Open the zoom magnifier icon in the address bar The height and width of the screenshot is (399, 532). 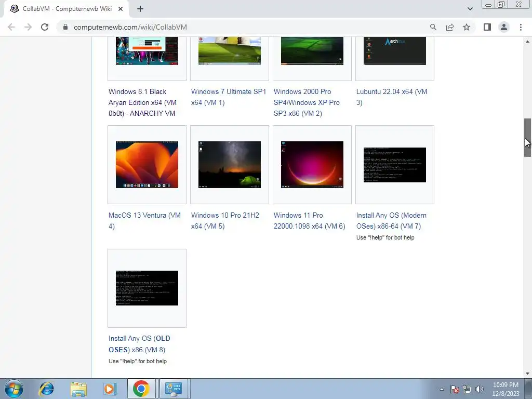point(433,27)
